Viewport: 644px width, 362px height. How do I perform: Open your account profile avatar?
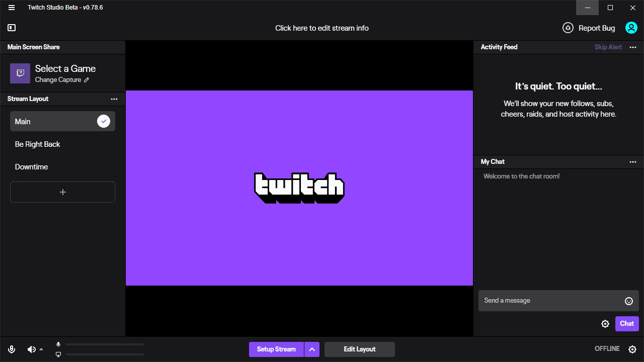(631, 28)
